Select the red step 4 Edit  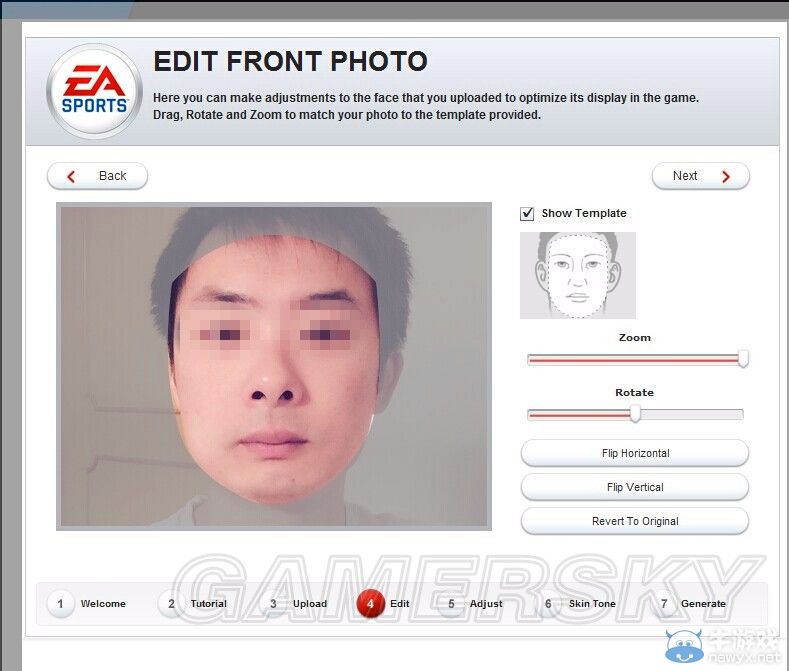383,604
